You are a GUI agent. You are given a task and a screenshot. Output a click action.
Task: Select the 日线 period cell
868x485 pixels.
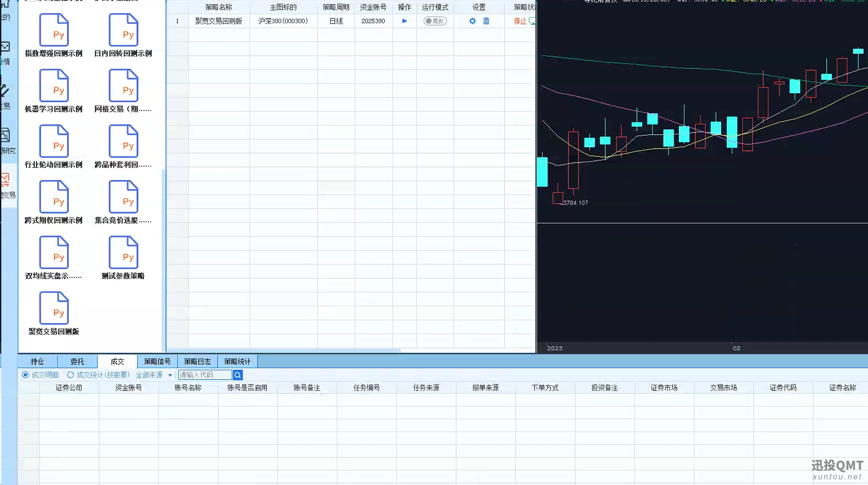336,21
